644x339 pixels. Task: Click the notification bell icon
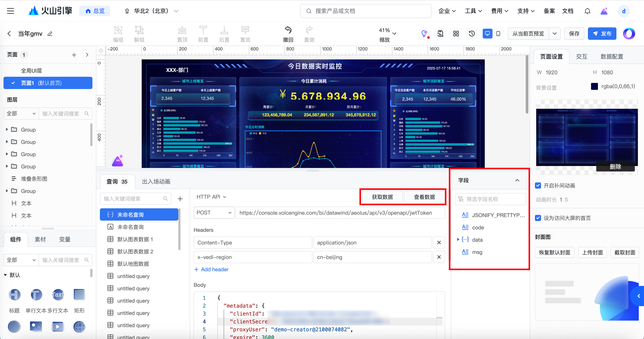[x=587, y=11]
